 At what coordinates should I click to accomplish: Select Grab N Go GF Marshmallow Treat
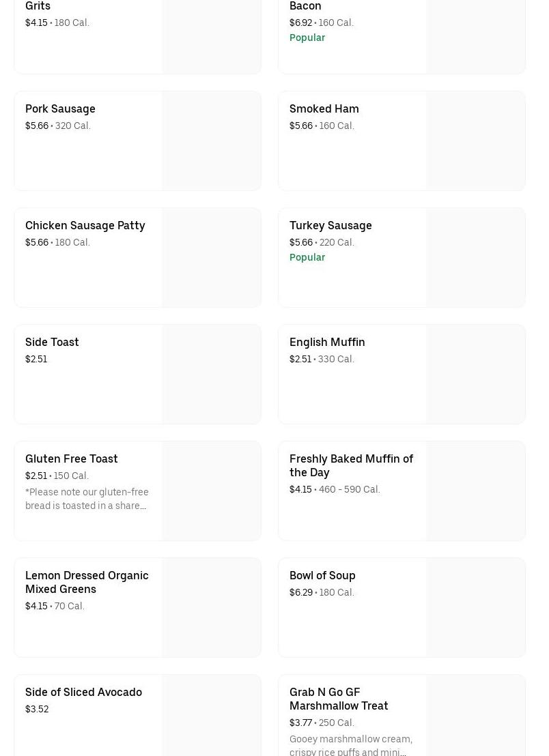[x=339, y=699]
